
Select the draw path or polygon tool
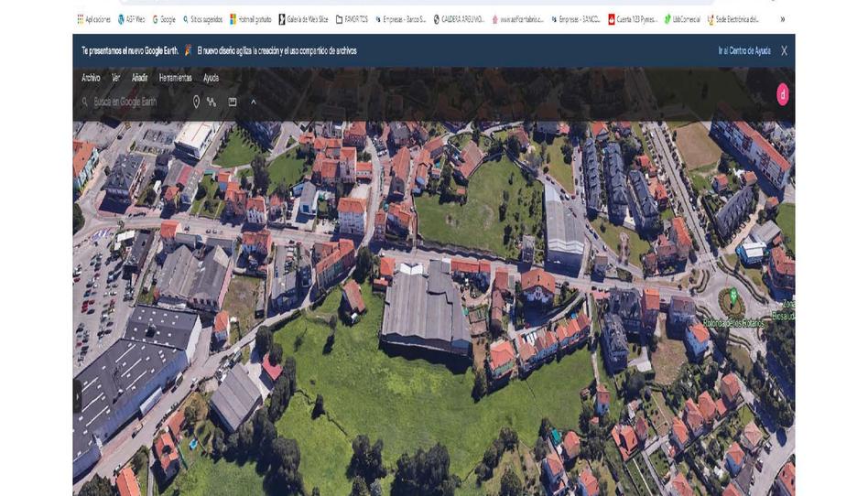tap(212, 102)
